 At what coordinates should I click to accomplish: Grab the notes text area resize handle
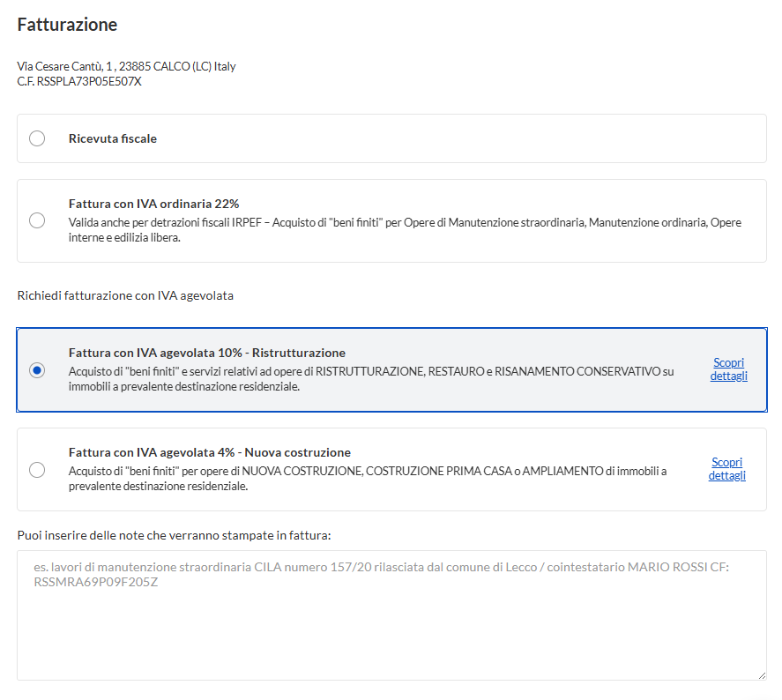pyautogui.click(x=761, y=674)
